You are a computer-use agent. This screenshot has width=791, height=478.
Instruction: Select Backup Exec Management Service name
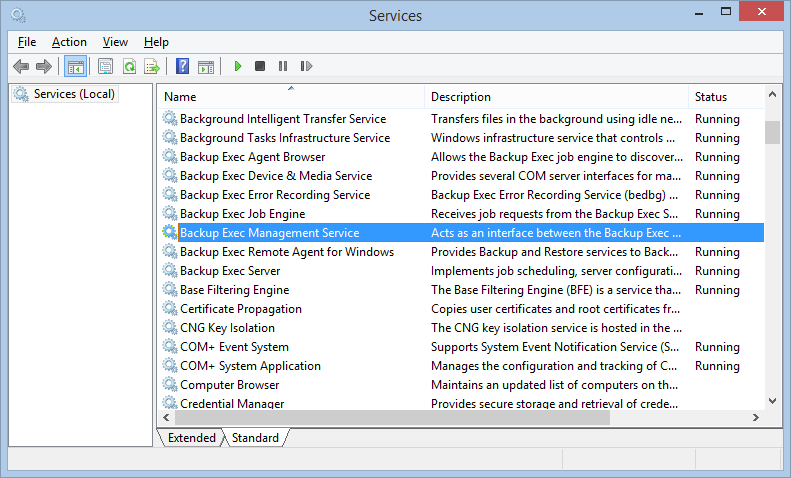(x=269, y=232)
